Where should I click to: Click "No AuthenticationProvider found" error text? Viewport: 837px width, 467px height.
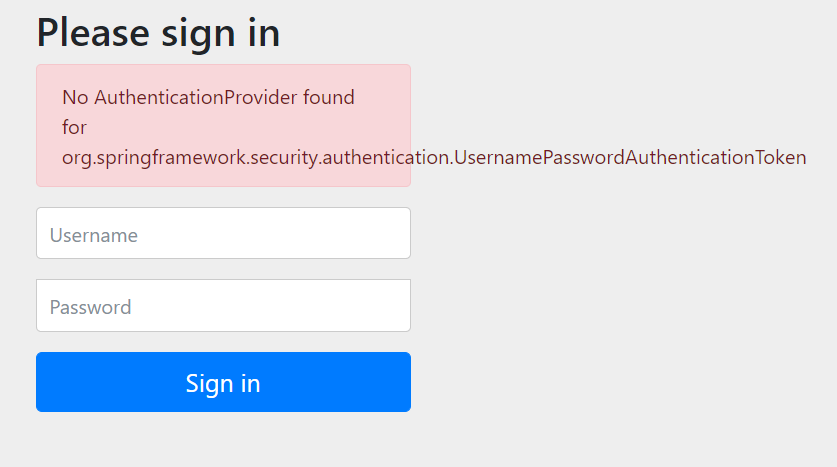tap(208, 97)
